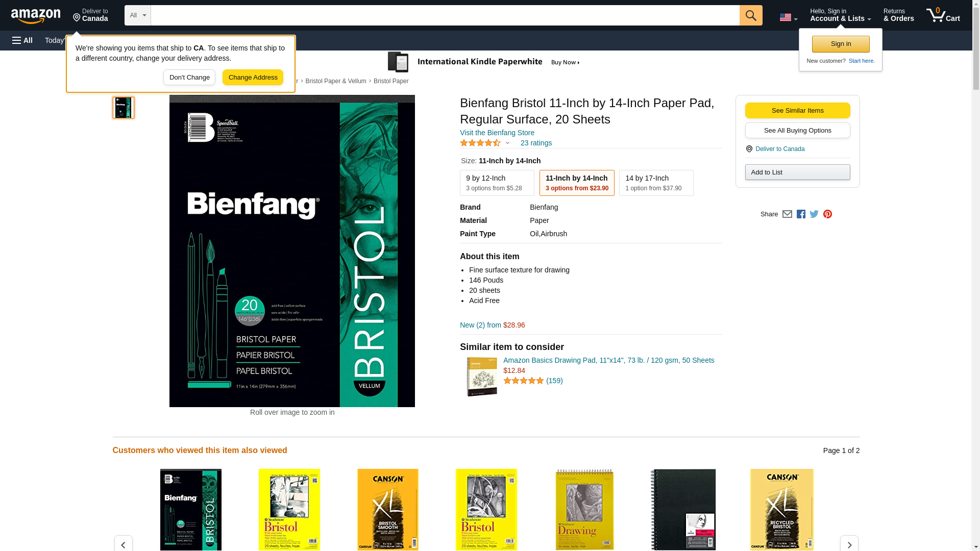The width and height of the screenshot is (980, 551).
Task: Open the Amazon logo home link
Action: [x=36, y=16]
